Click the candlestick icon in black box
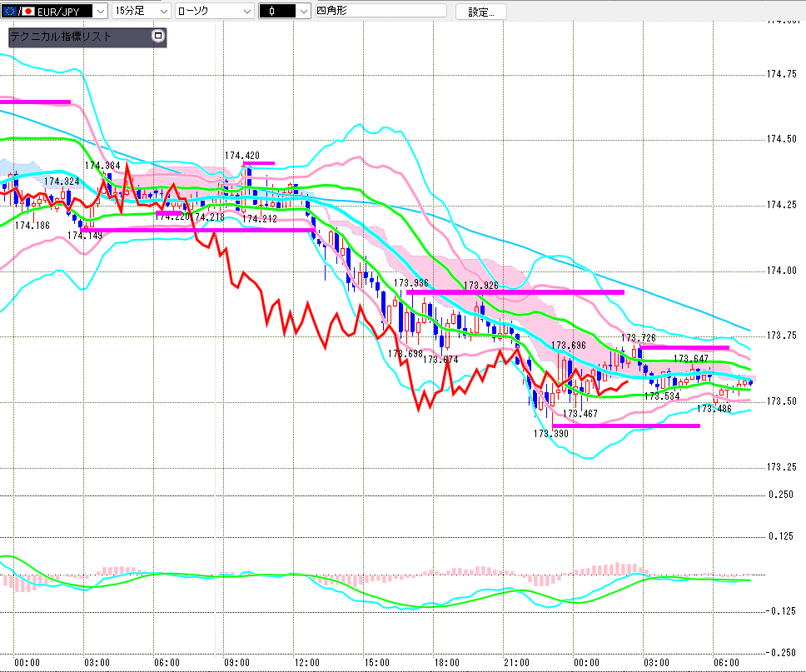806x672 pixels. pos(272,12)
